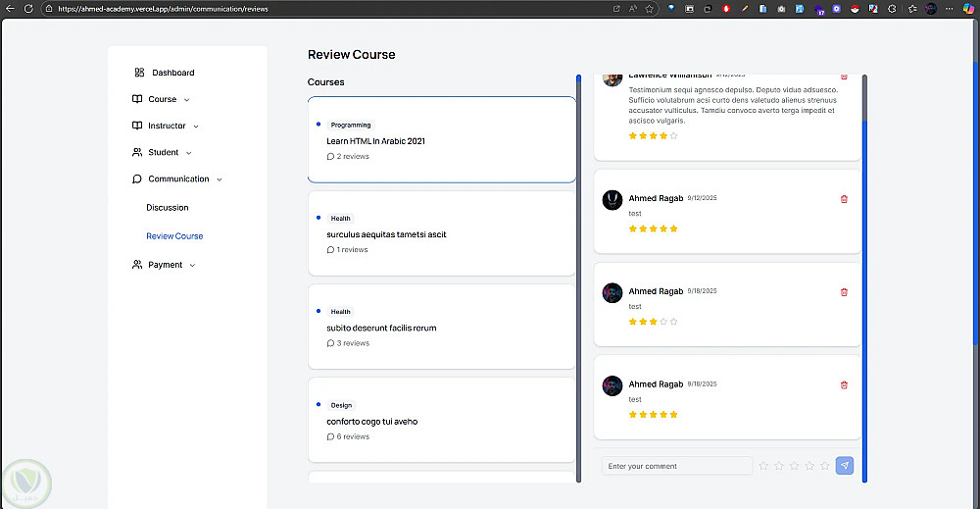The width and height of the screenshot is (980, 509).
Task: Click the Design category tag
Action: click(341, 405)
